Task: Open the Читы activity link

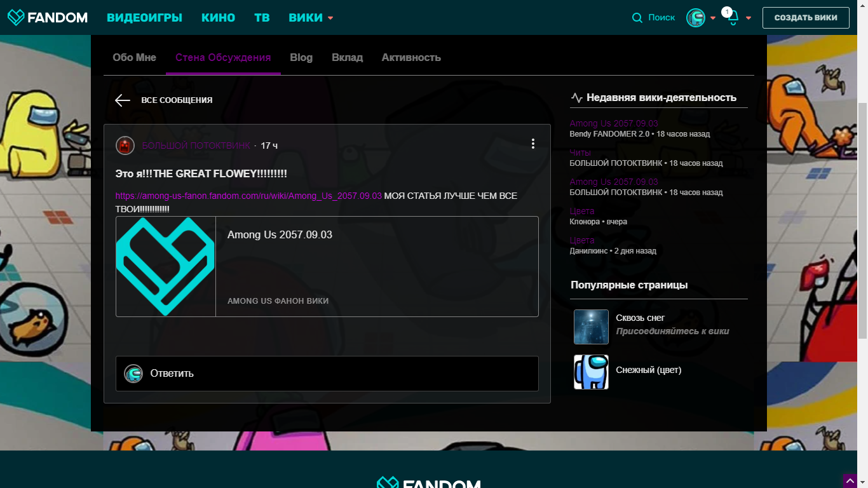Action: tap(580, 152)
